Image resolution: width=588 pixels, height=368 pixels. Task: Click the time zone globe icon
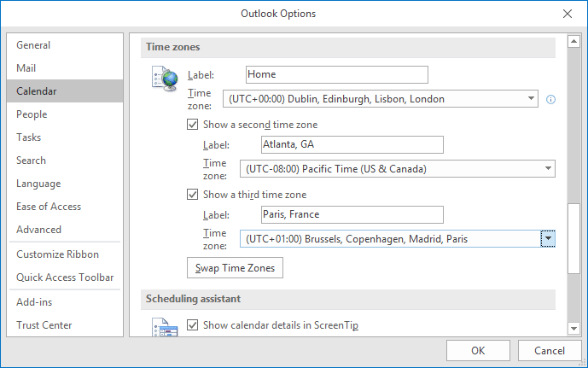(165, 79)
